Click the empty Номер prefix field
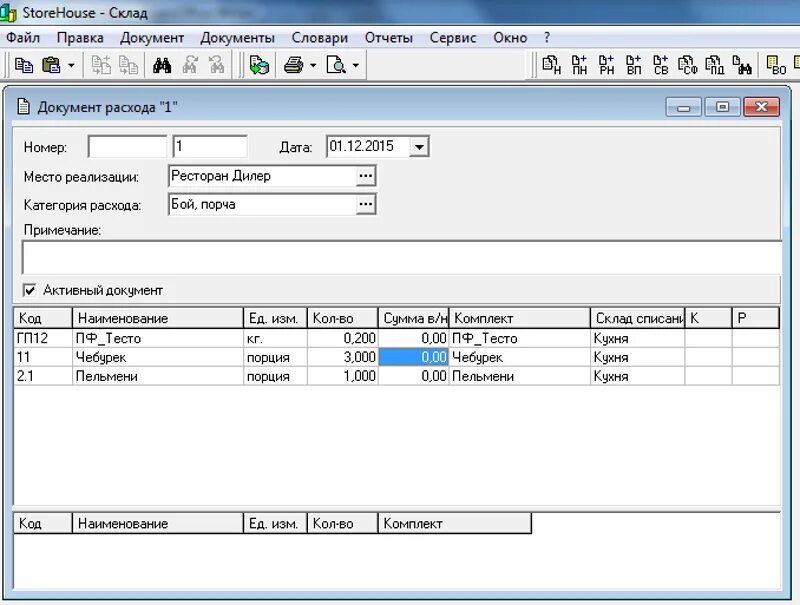 tap(127, 147)
